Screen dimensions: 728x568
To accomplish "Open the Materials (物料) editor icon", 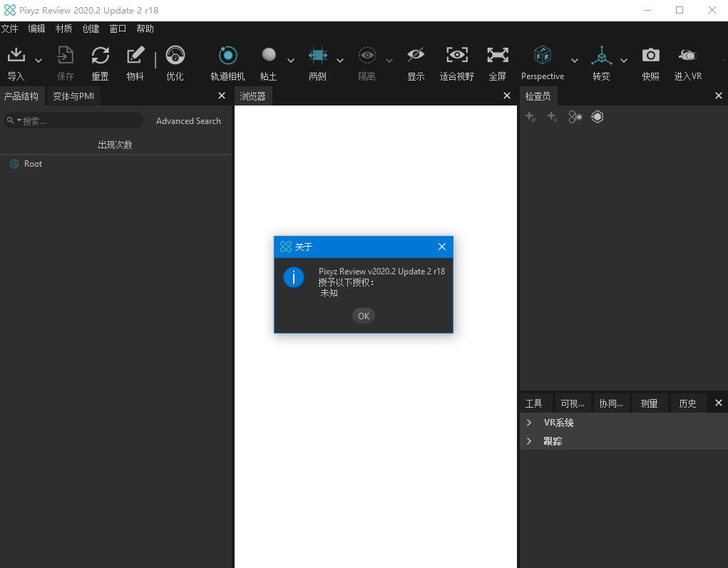I will (x=135, y=56).
